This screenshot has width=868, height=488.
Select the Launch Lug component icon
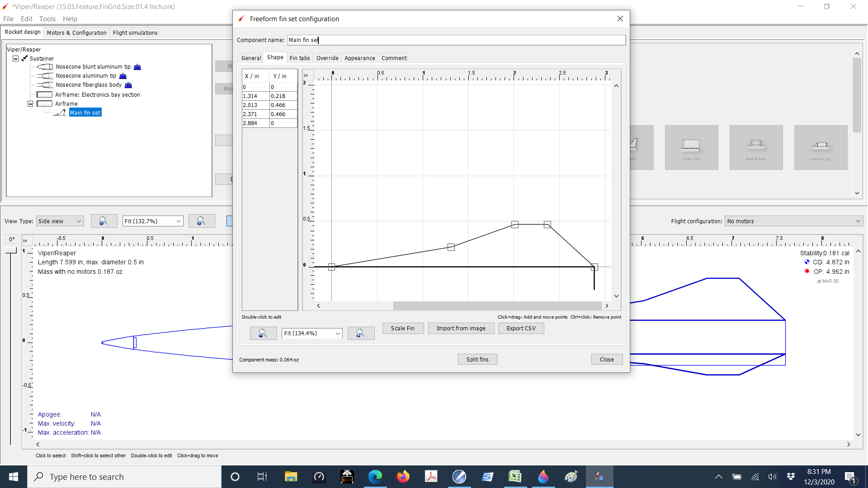pyautogui.click(x=820, y=147)
